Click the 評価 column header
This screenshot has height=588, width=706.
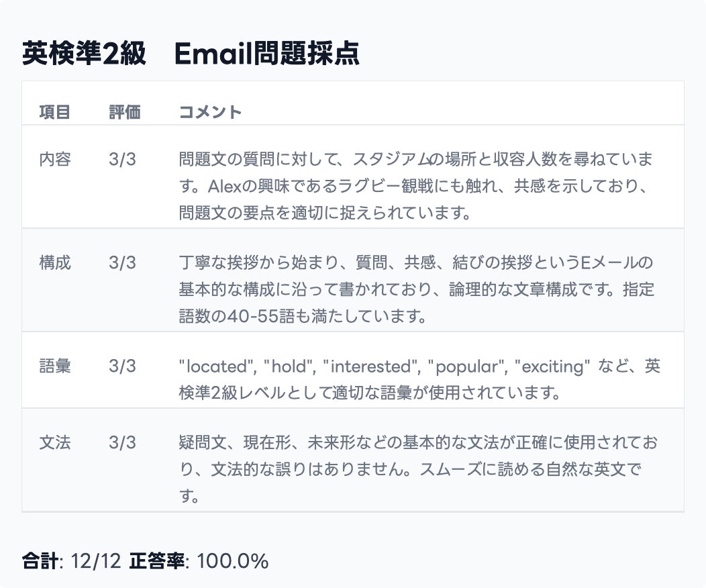tap(124, 112)
